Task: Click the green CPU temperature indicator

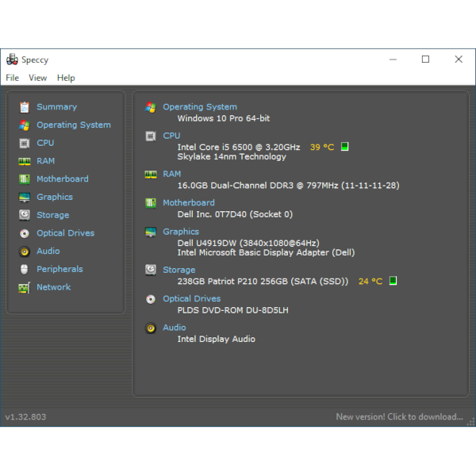Action: pyautogui.click(x=344, y=147)
